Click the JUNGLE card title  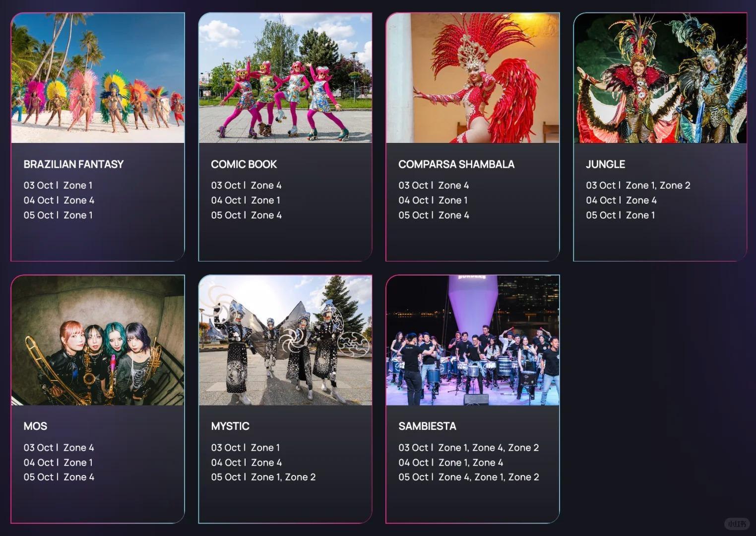(x=605, y=164)
